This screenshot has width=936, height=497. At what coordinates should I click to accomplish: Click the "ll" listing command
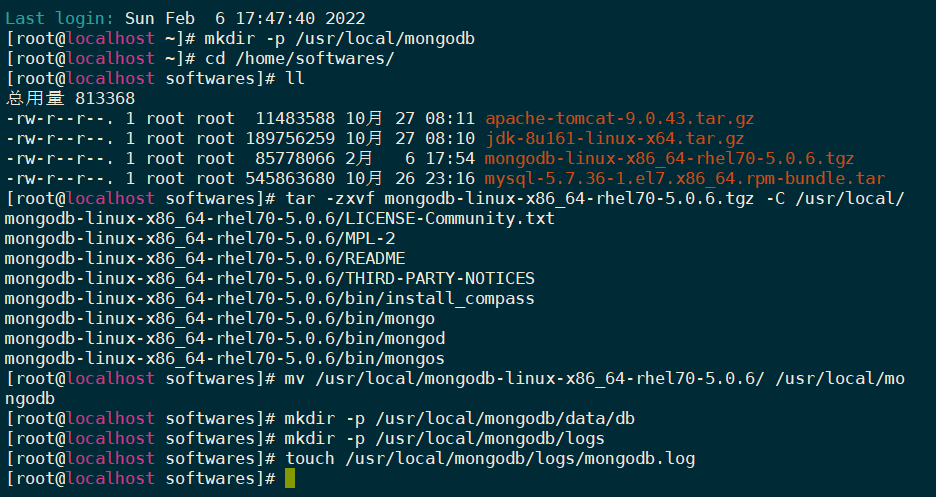click(295, 78)
